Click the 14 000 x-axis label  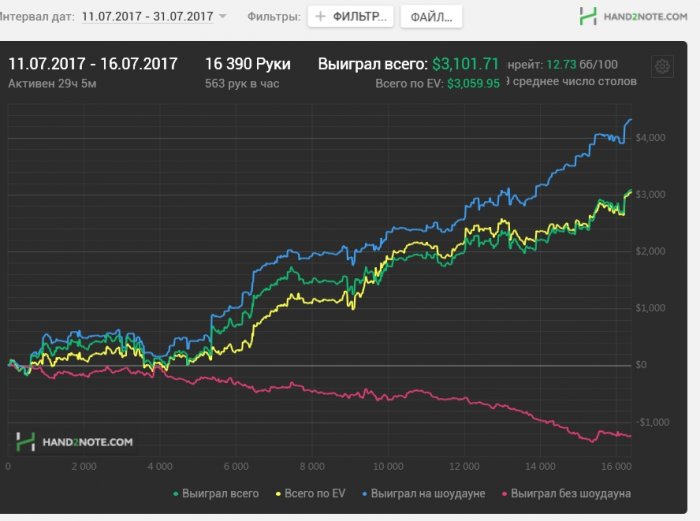pos(540,467)
